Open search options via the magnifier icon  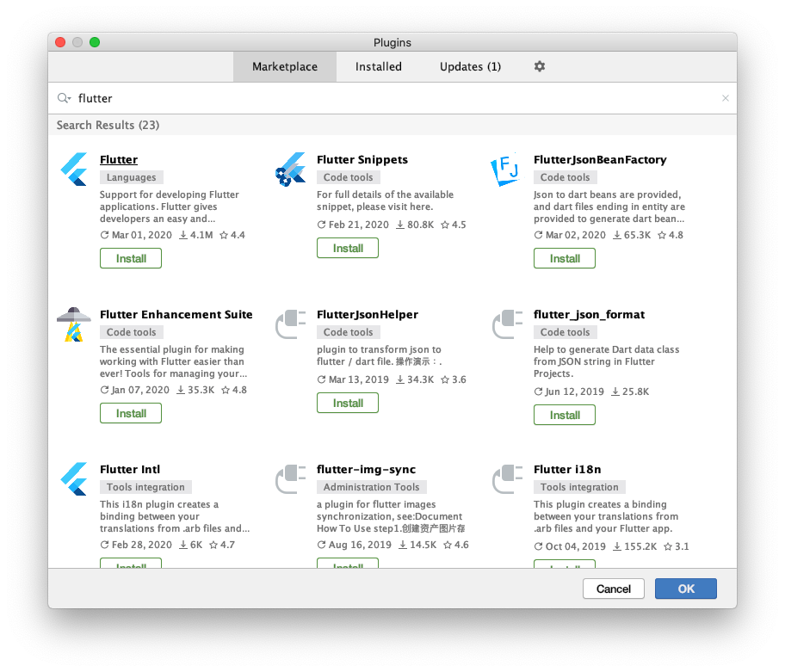click(64, 98)
